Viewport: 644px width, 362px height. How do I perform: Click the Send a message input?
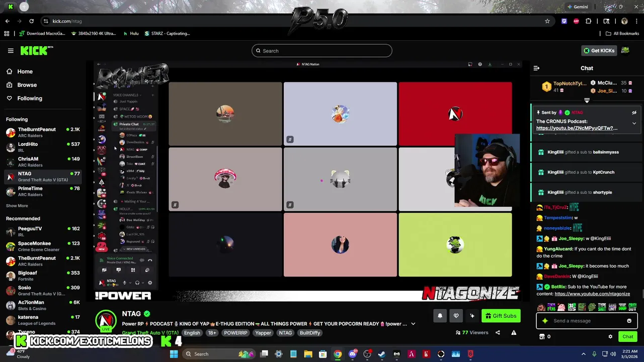pos(586,321)
